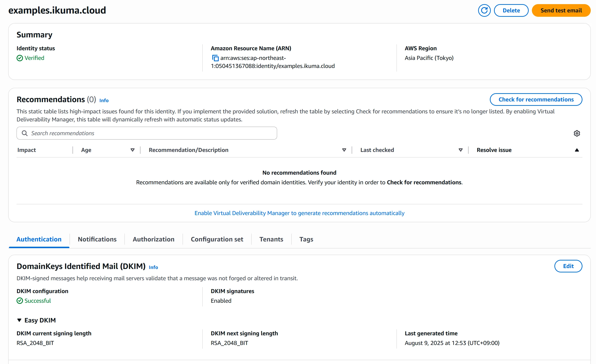This screenshot has width=596, height=364.
Task: Refresh the identity page with the circular arrow
Action: 484,10
